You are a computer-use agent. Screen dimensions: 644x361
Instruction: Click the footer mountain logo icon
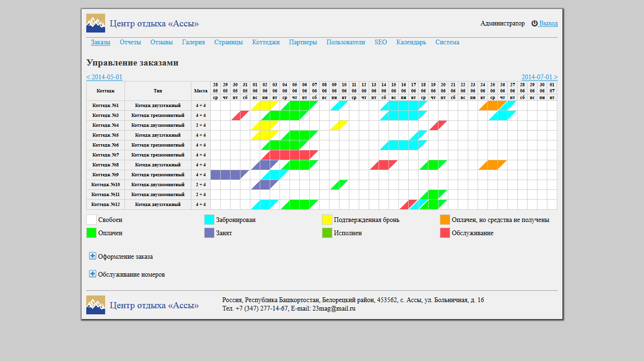coord(96,305)
